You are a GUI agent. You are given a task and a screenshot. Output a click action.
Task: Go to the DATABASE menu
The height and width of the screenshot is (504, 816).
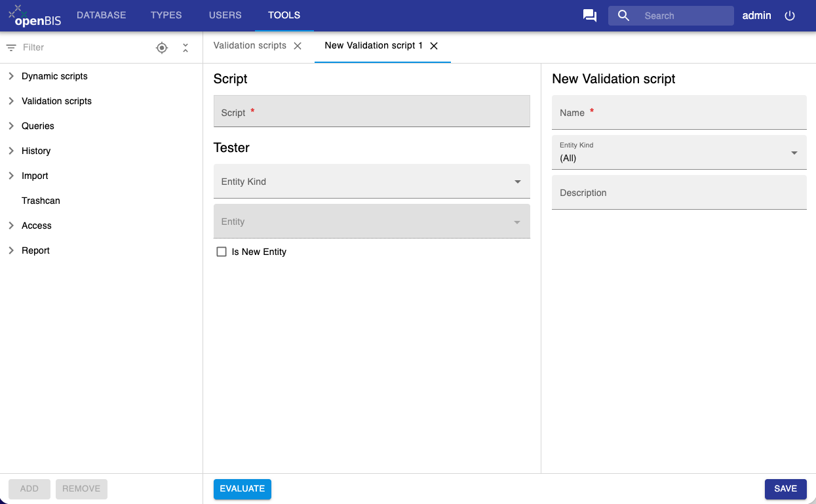coord(102,15)
